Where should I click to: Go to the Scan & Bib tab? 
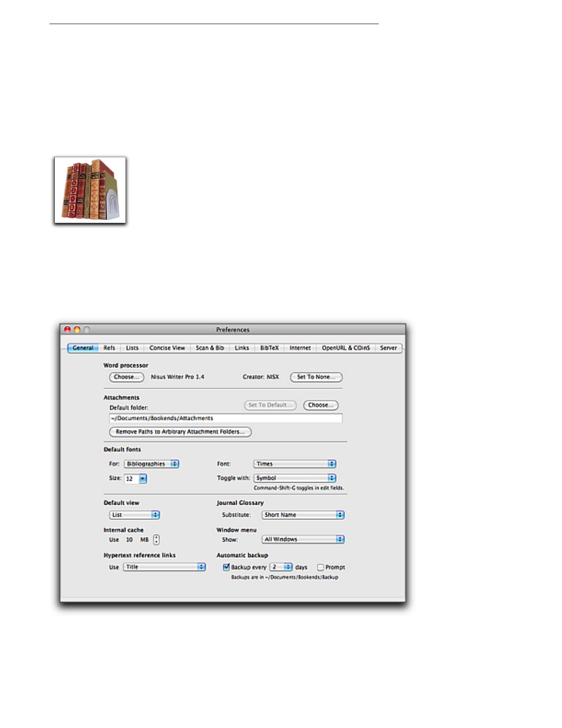point(210,348)
